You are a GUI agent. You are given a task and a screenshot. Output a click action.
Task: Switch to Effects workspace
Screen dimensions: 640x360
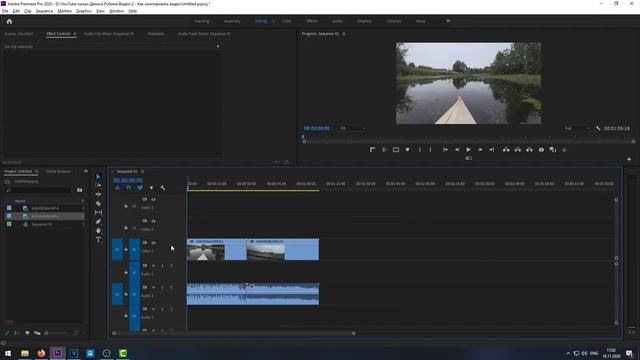[x=312, y=21]
